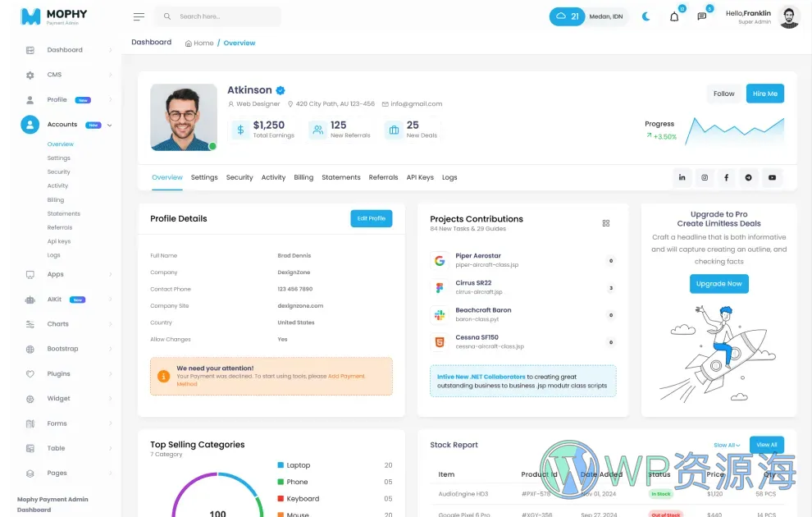Open the search icon in the header
This screenshot has height=517, width=812.
(x=167, y=16)
